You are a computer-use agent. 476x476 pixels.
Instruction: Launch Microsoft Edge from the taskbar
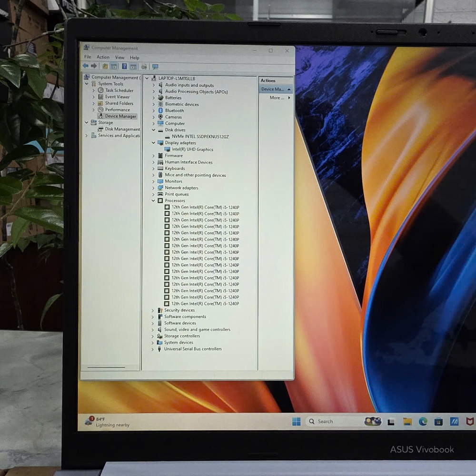(423, 421)
